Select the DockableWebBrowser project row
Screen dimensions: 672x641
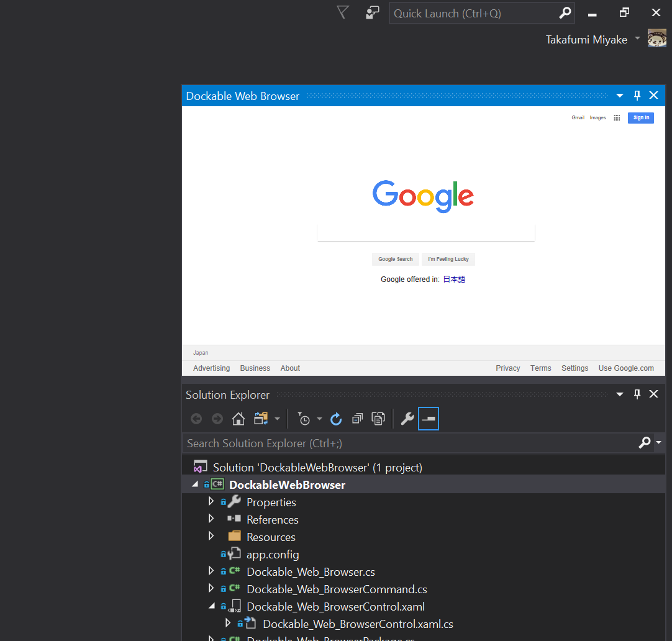click(424, 484)
